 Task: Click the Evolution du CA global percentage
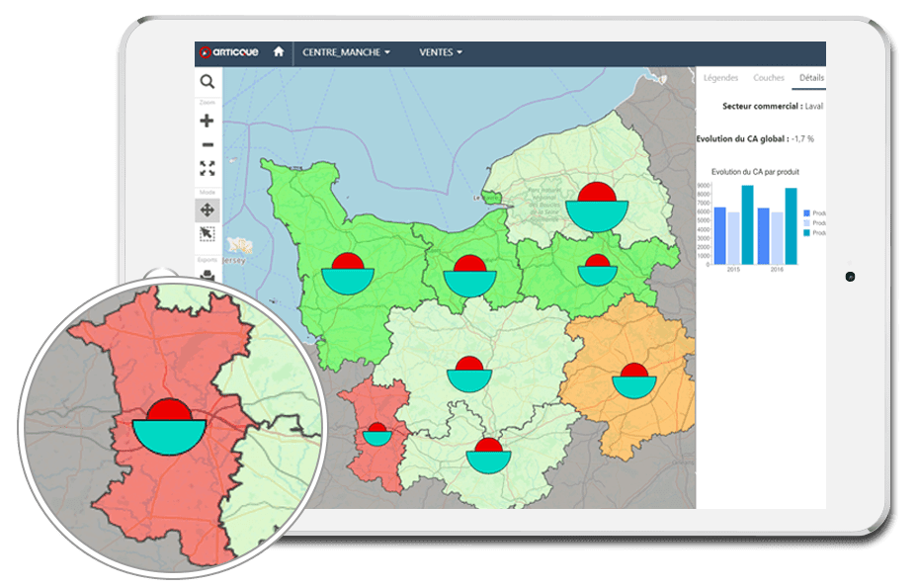[803, 138]
